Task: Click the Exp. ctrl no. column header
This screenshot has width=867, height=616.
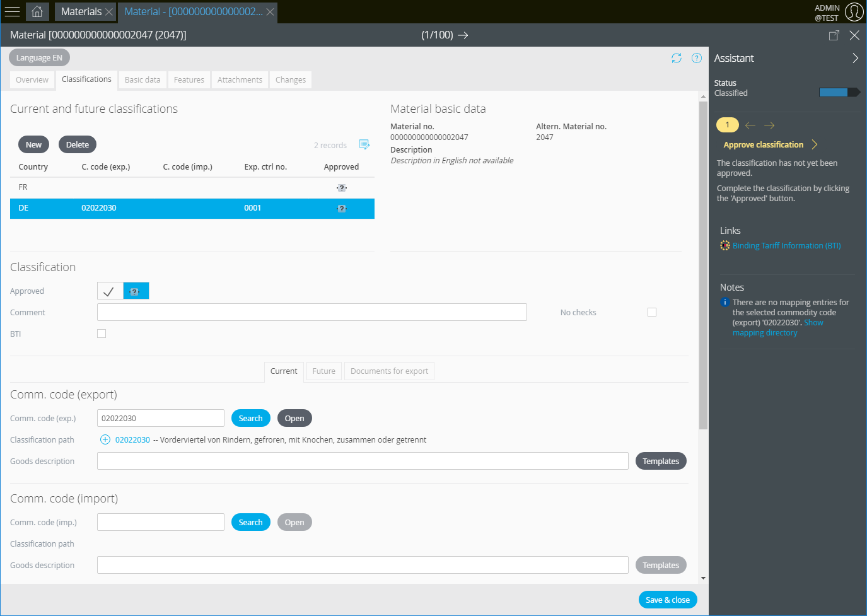Action: tap(265, 167)
